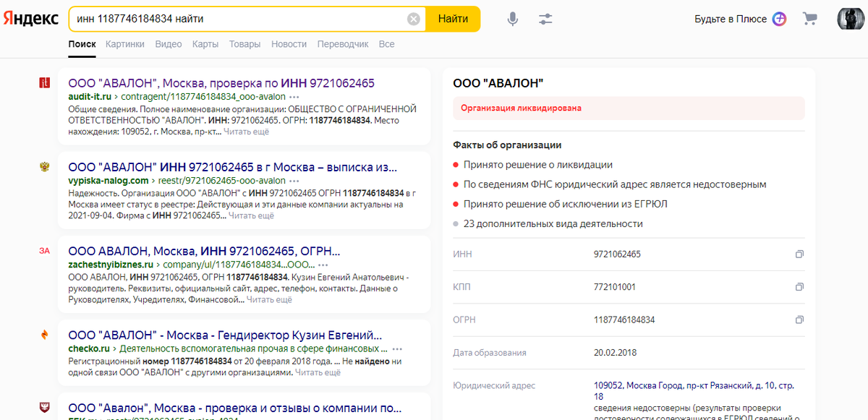The height and width of the screenshot is (420, 868).
Task: Copy the ОГРН value 1187746184834
Action: [x=799, y=320]
